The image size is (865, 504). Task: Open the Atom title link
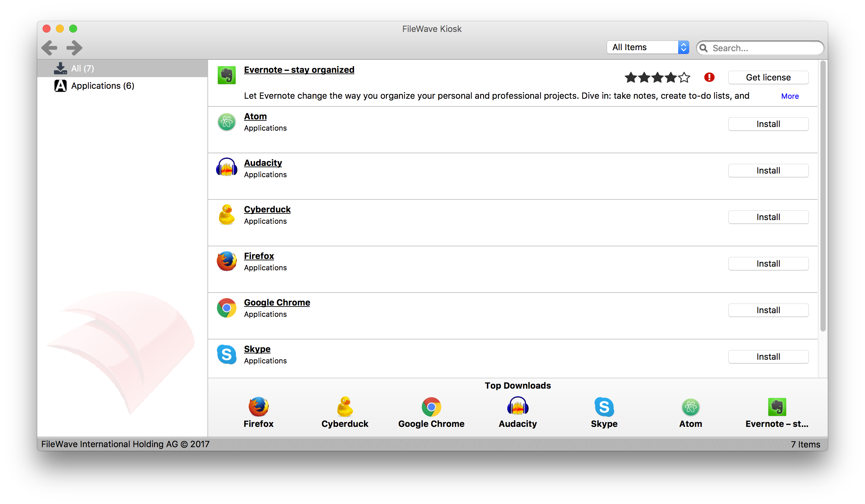click(255, 116)
